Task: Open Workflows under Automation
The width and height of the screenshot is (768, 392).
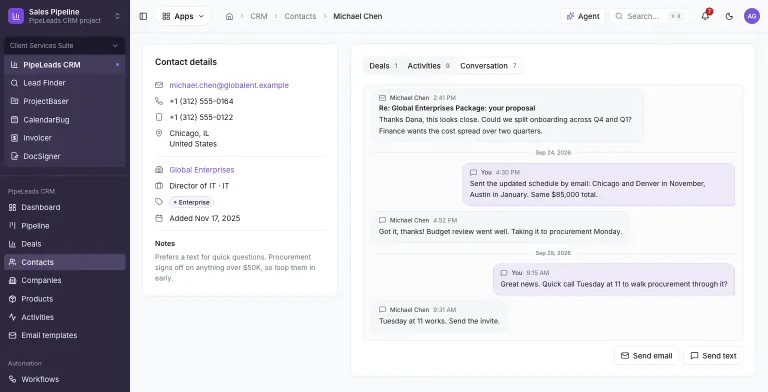Action: [x=65, y=379]
